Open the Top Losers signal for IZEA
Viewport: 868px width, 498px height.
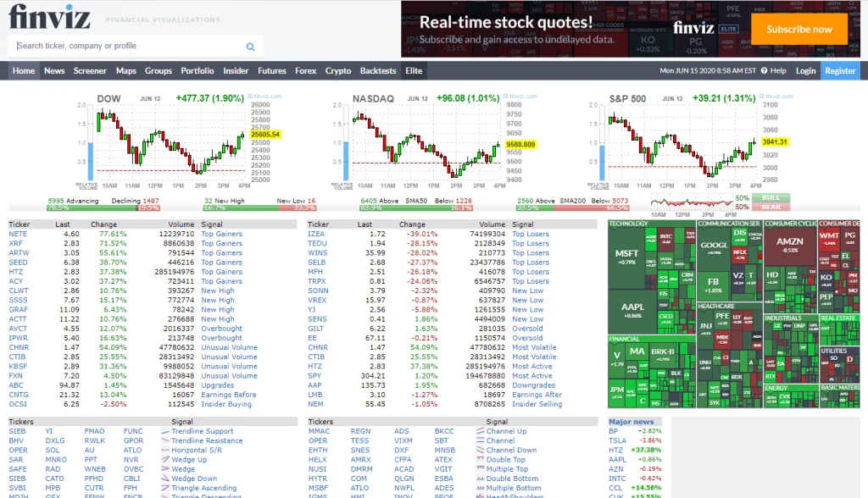point(531,234)
